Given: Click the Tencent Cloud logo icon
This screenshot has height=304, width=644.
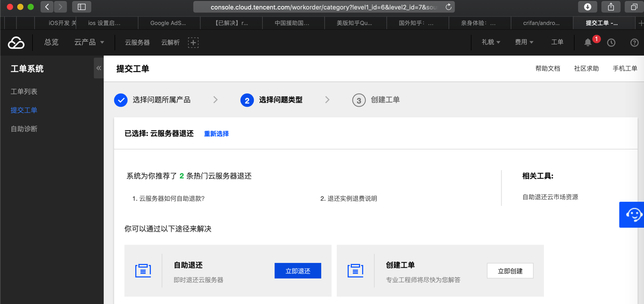Looking at the screenshot, I should click(x=16, y=43).
